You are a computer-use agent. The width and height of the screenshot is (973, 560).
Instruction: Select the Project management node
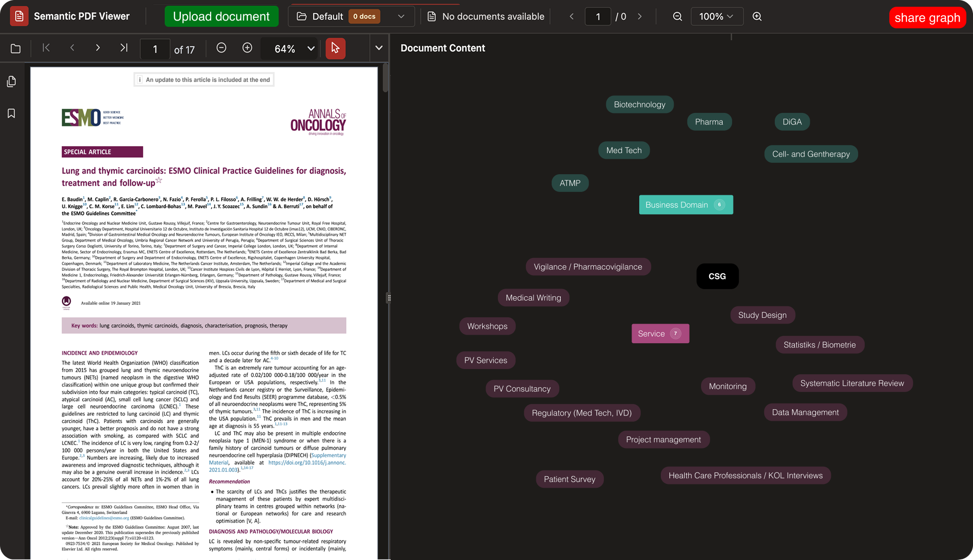coord(663,439)
